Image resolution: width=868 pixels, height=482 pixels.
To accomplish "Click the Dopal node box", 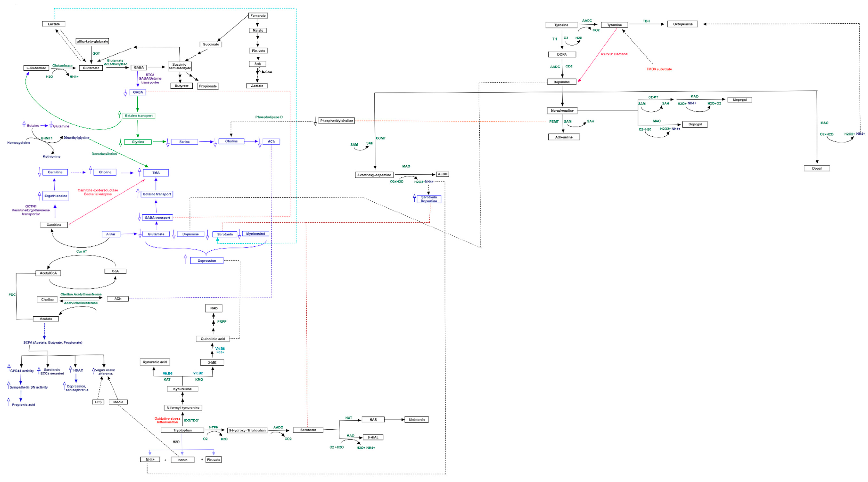I will (816, 168).
